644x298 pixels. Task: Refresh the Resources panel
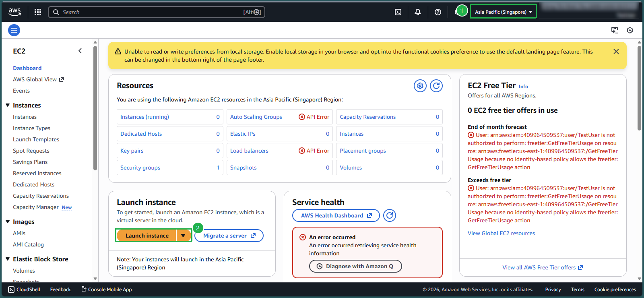[436, 86]
